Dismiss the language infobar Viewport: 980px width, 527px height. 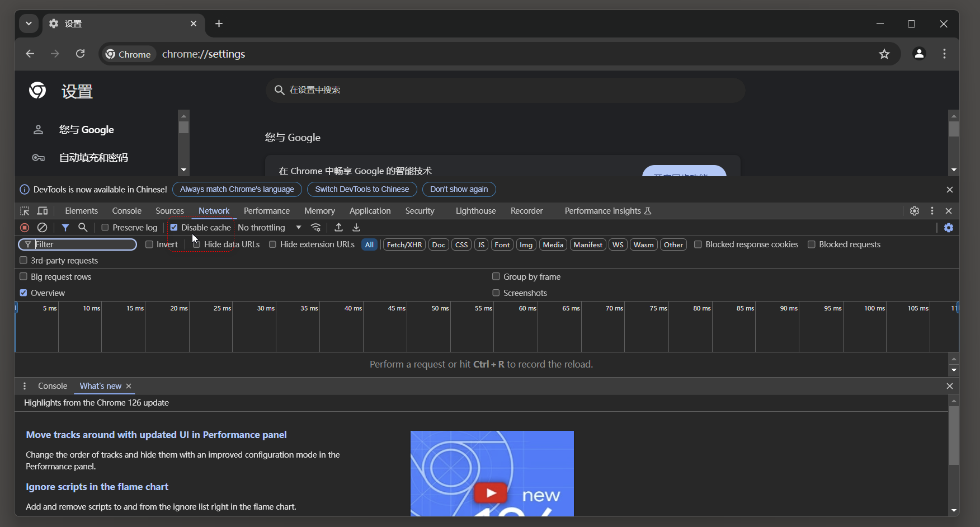coord(950,190)
